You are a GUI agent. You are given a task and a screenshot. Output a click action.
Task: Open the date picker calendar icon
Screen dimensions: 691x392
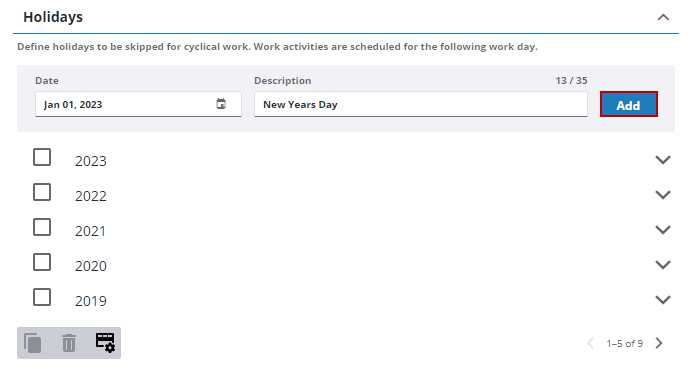[x=221, y=104]
